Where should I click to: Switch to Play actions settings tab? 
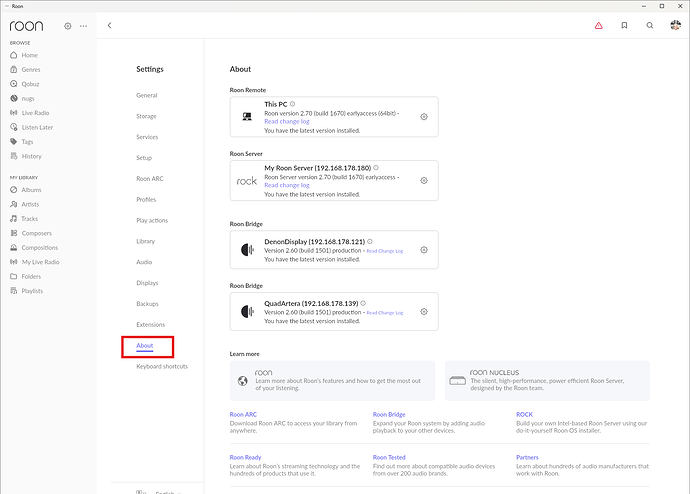[152, 220]
